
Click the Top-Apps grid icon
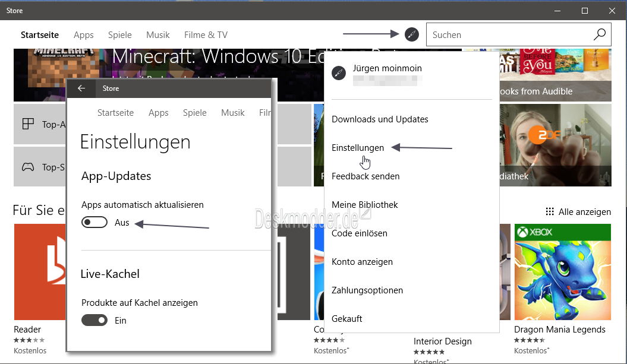pos(28,124)
